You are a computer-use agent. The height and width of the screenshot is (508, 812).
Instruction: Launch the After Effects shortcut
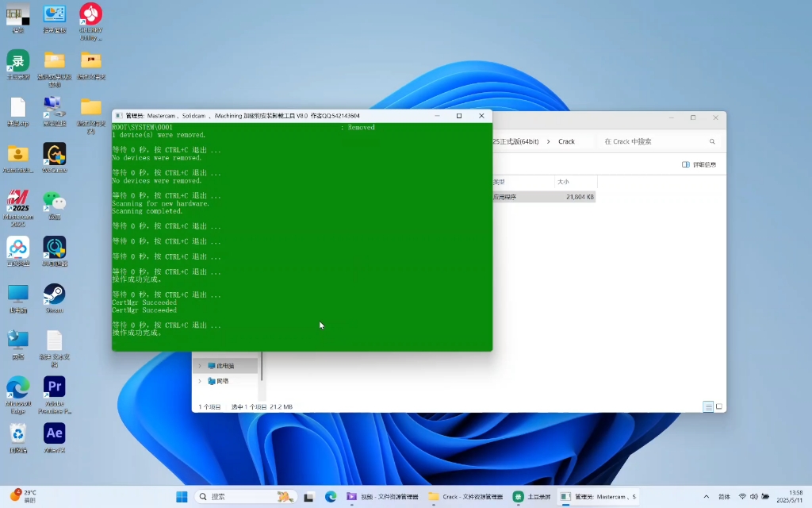[x=55, y=438]
